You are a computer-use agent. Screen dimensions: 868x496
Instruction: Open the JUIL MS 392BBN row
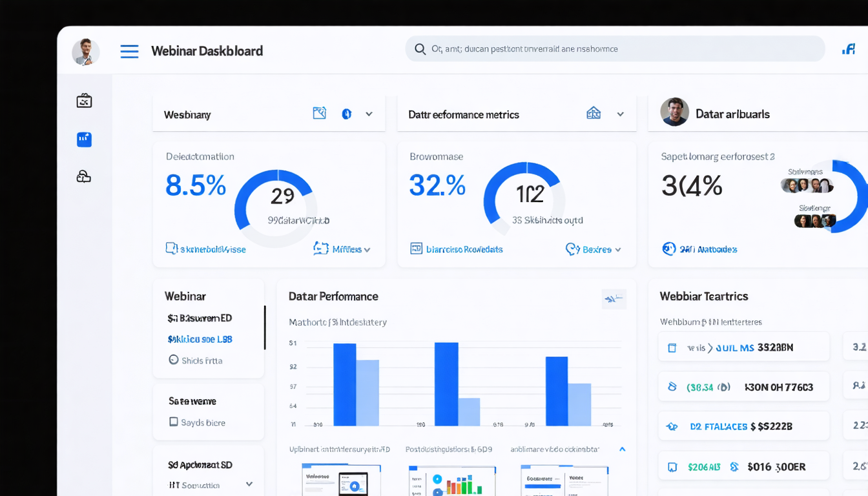744,347
